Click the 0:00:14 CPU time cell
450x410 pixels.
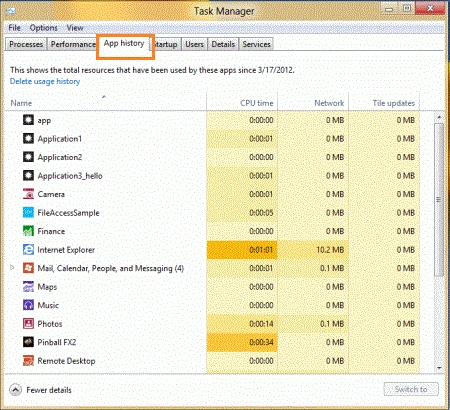point(242,323)
